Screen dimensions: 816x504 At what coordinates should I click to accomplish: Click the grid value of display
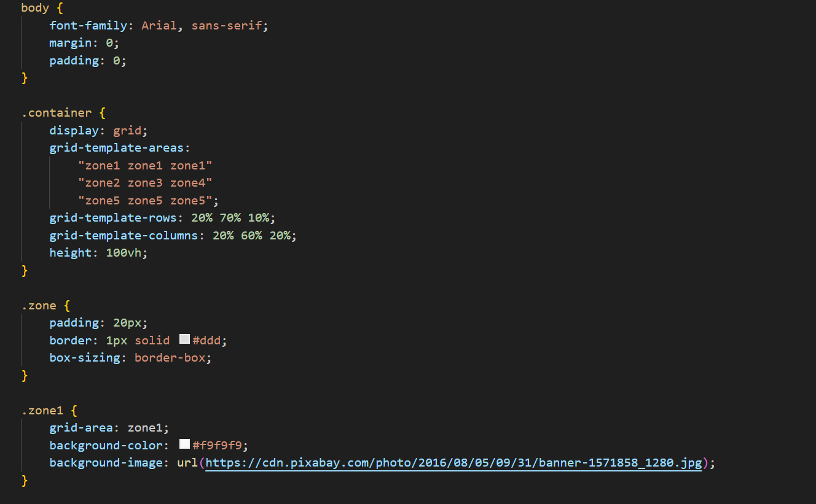coord(127,131)
